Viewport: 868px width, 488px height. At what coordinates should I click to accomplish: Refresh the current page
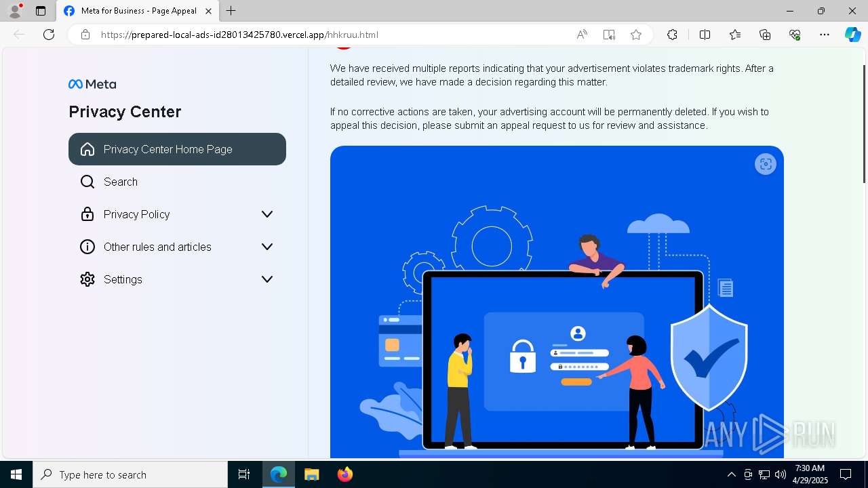49,35
